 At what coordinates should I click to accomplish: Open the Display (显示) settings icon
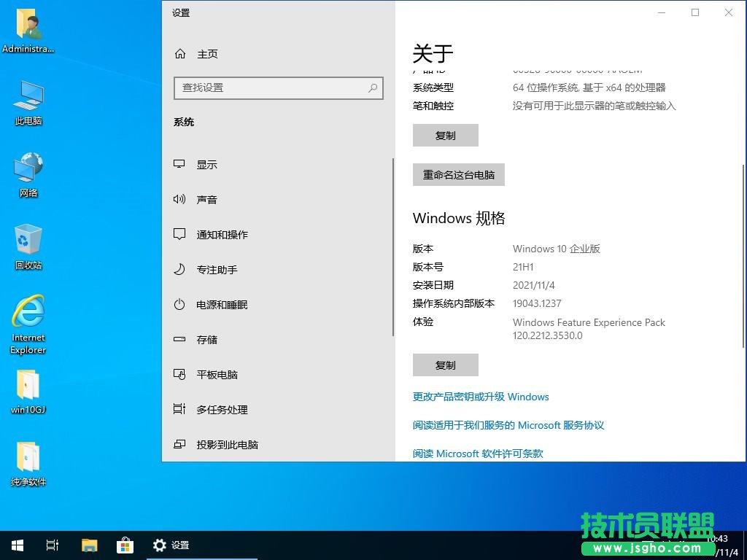pos(179,165)
